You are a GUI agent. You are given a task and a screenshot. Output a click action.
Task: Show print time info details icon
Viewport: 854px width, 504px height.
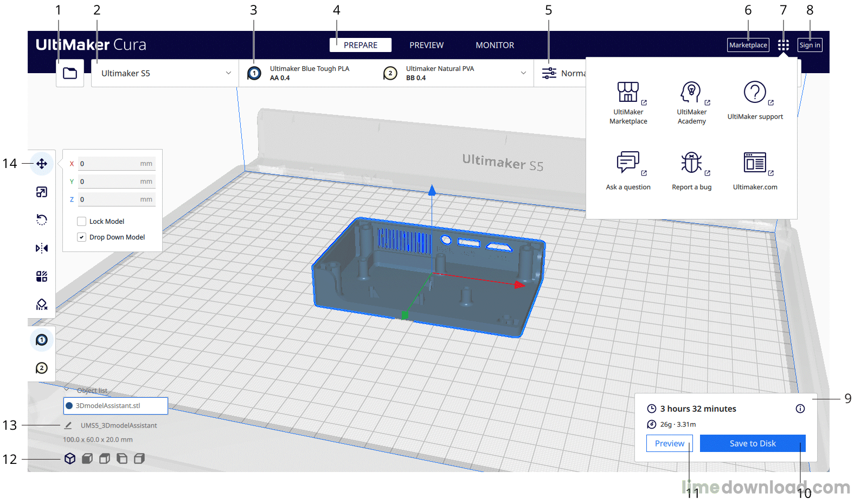[x=800, y=409]
